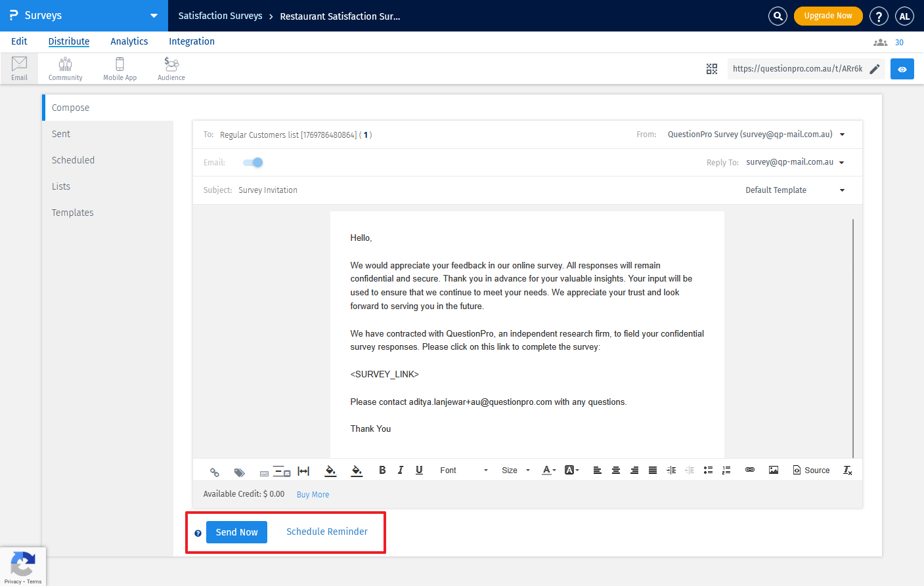Viewport: 924px width, 586px height.
Task: Open search with the magnifier icon
Action: point(778,16)
